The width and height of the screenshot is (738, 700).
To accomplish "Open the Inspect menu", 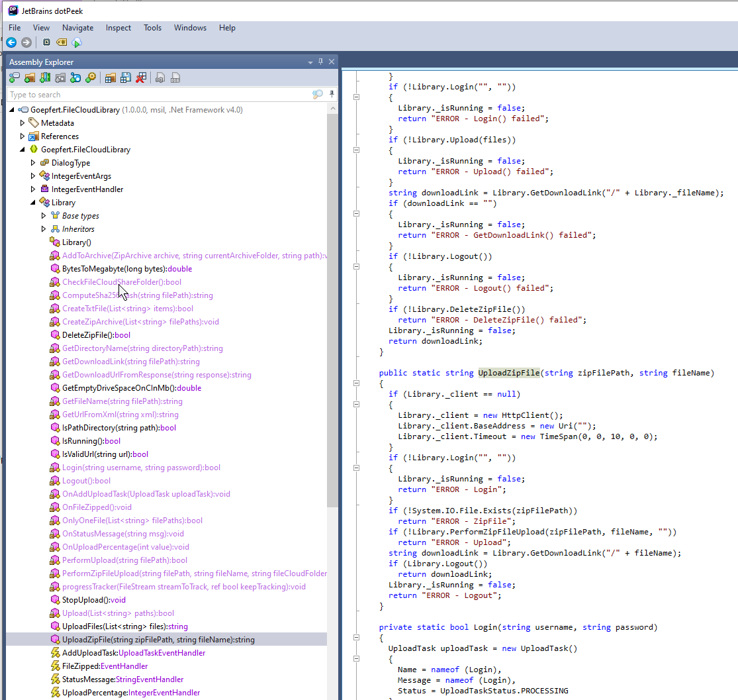I will point(118,28).
